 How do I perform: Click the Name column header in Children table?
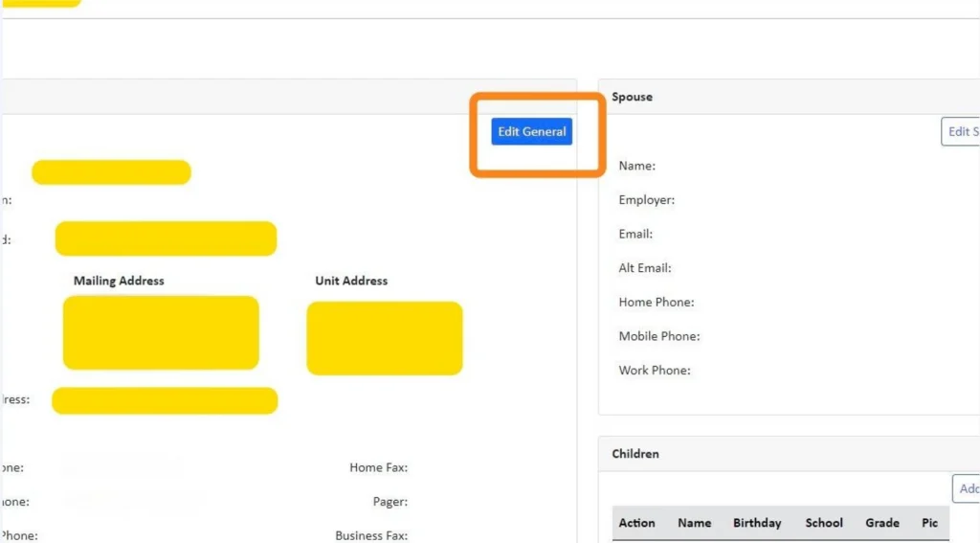(694, 523)
